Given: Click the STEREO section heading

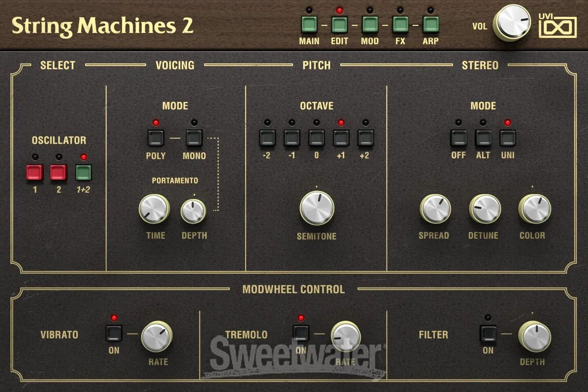Looking at the screenshot, I should [x=480, y=65].
